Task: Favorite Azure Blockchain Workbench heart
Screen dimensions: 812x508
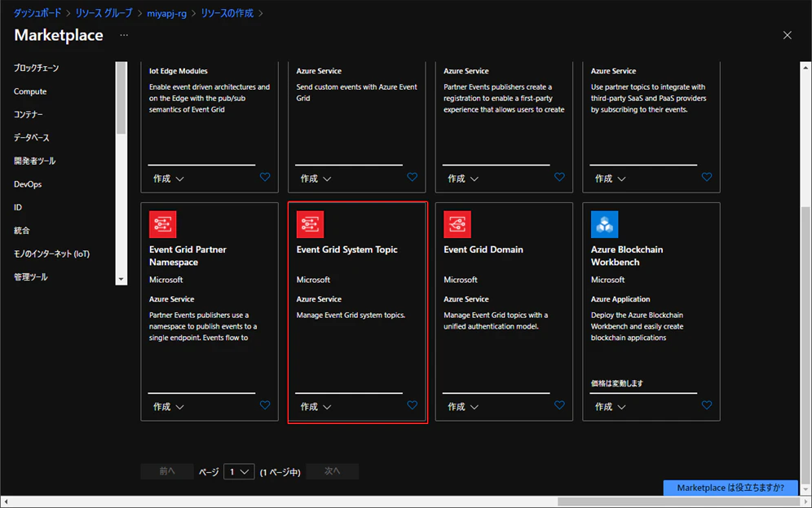Action: click(x=706, y=405)
